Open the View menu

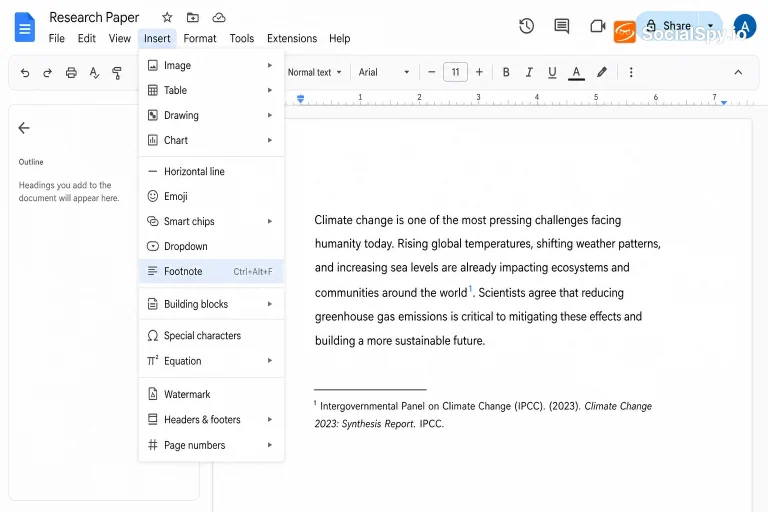coord(120,39)
